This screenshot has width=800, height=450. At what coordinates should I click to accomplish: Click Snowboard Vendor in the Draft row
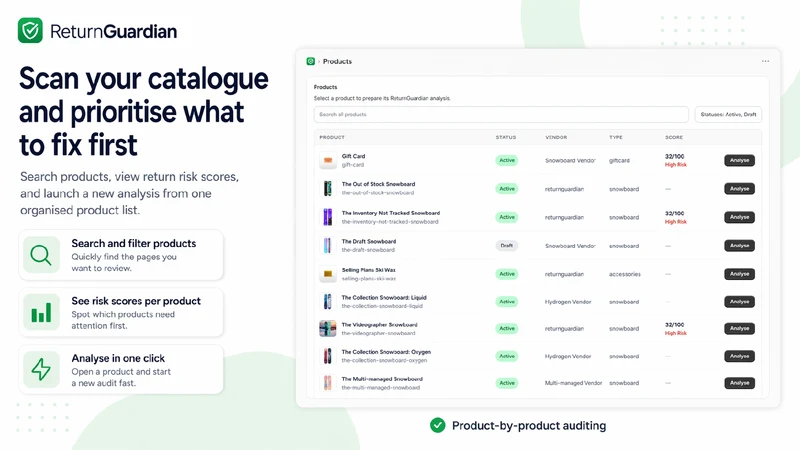click(x=570, y=245)
